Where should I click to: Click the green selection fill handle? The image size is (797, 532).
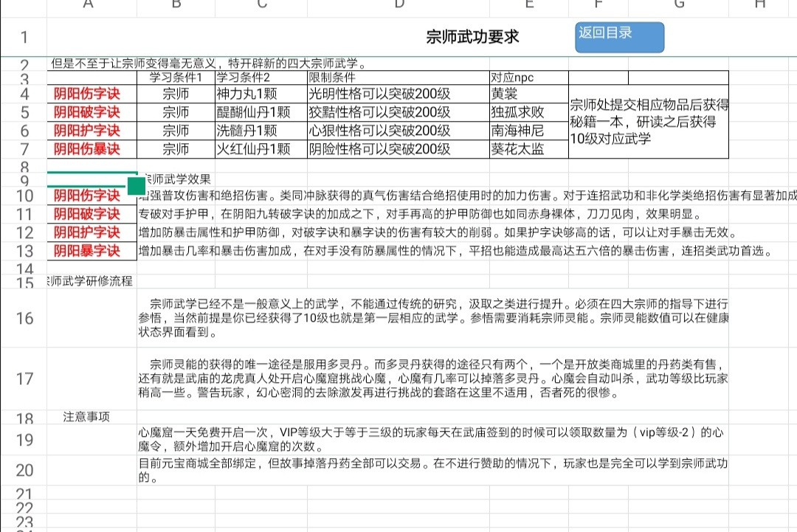tap(137, 186)
